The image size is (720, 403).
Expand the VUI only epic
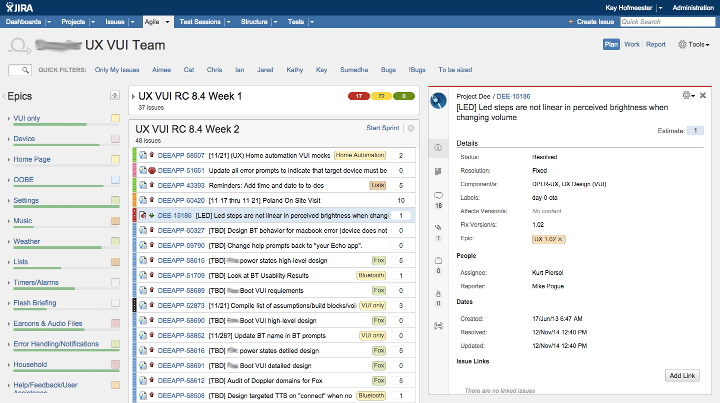click(9, 119)
